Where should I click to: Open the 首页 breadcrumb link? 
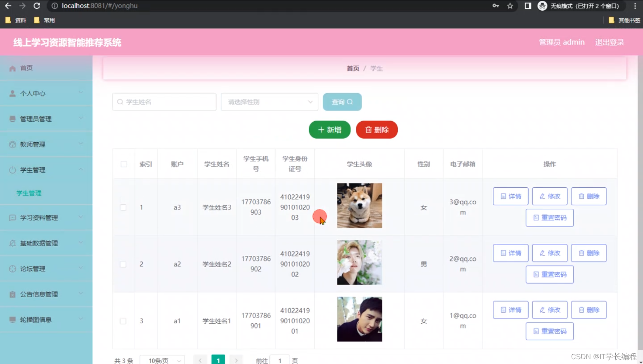pos(352,68)
